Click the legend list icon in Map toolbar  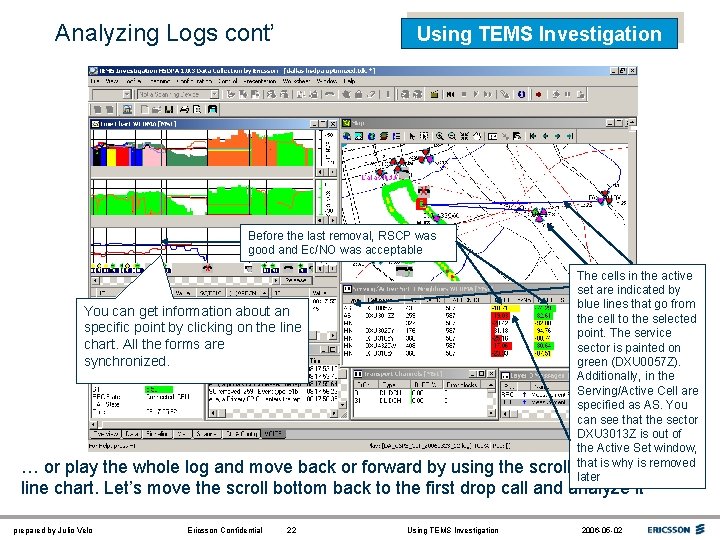(396, 136)
